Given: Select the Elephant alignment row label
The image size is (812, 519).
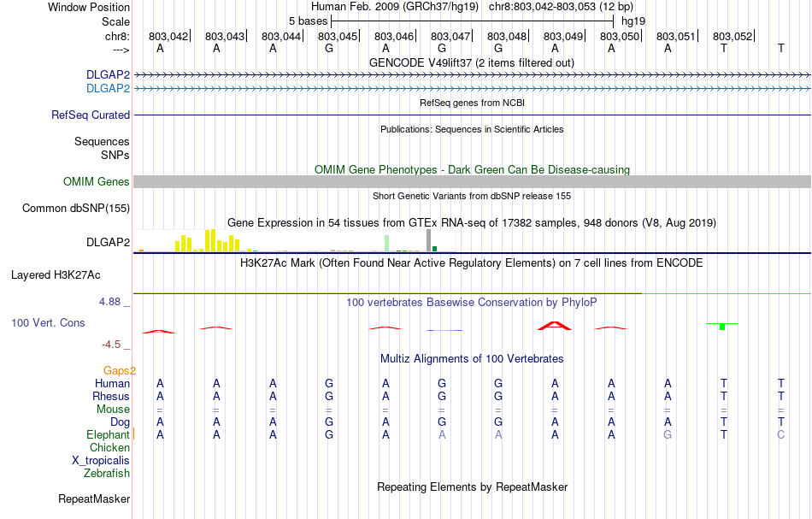Looking at the screenshot, I should (108, 434).
